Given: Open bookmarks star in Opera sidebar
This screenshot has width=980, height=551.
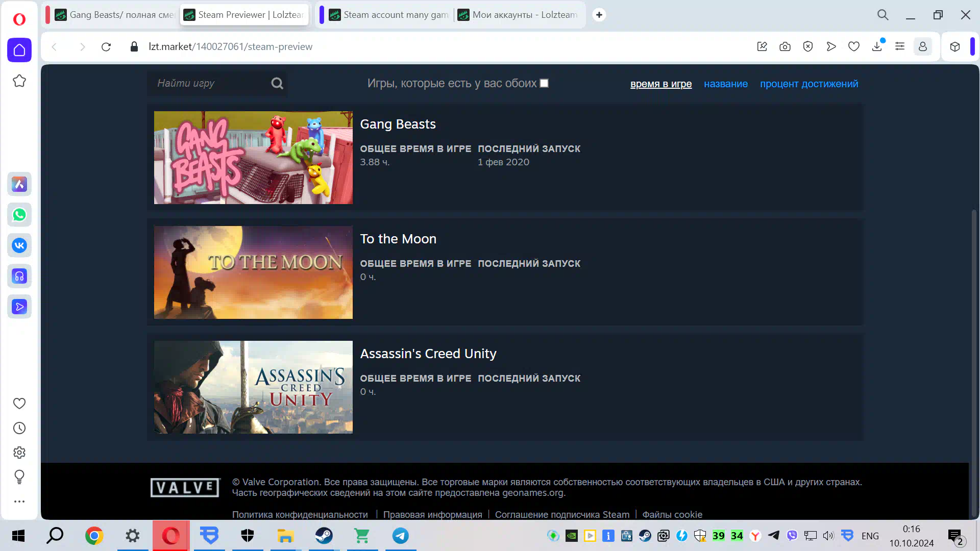Looking at the screenshot, I should coord(19,81).
